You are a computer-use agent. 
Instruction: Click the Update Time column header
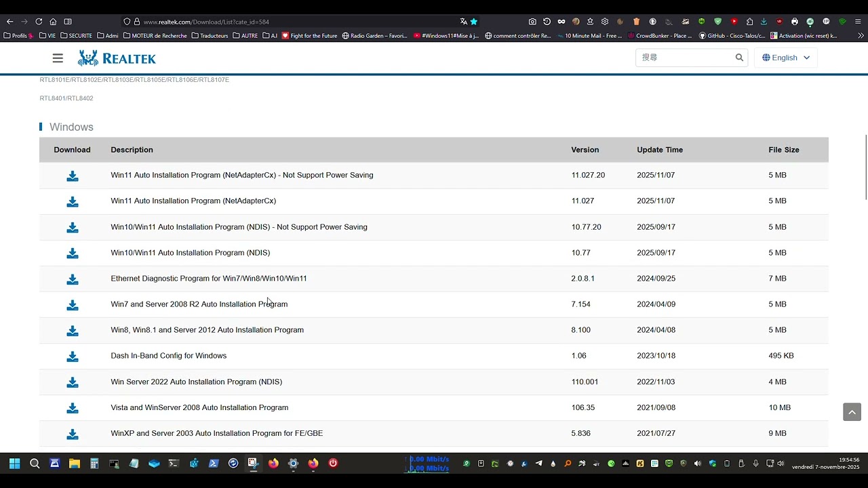(x=660, y=150)
